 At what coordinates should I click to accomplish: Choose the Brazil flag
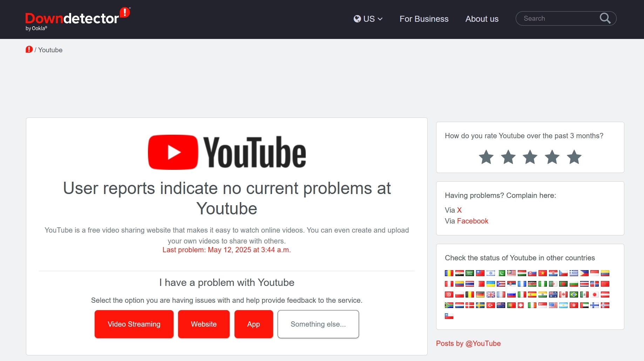(574, 294)
